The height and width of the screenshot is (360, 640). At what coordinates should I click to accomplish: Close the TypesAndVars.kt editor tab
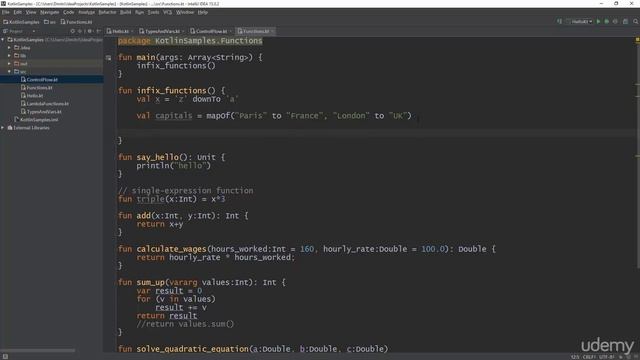183,31
